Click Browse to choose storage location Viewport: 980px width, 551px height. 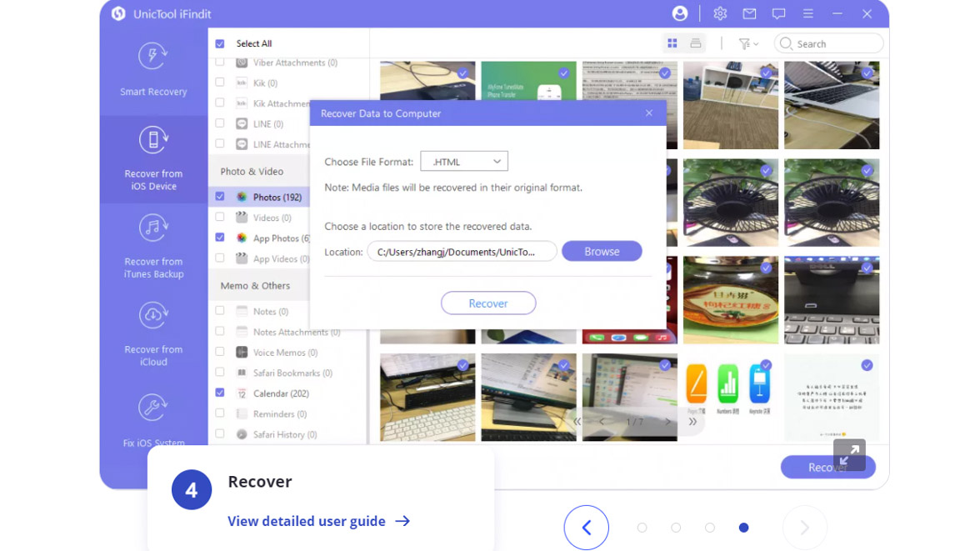(601, 252)
